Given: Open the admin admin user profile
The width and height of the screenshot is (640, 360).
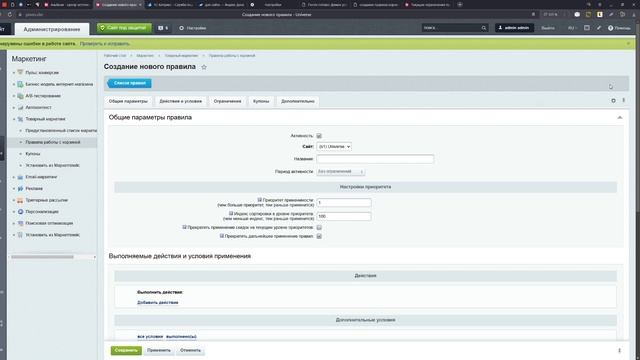Looking at the screenshot, I should point(514,28).
